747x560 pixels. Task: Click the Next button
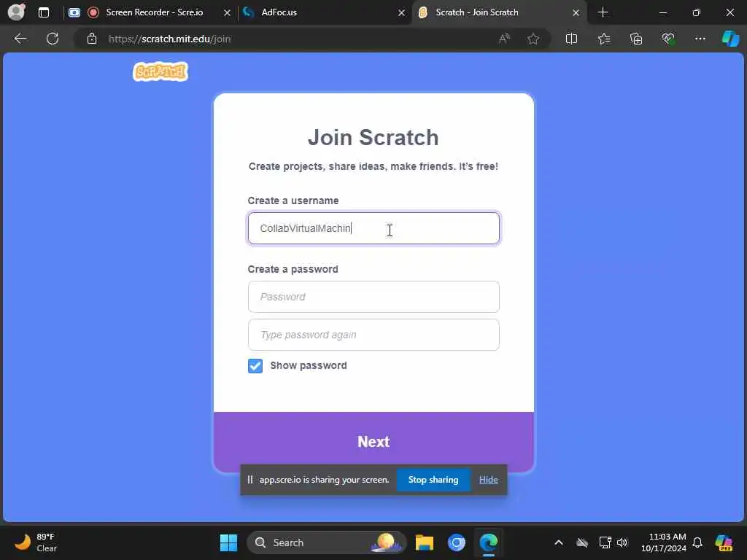click(373, 442)
